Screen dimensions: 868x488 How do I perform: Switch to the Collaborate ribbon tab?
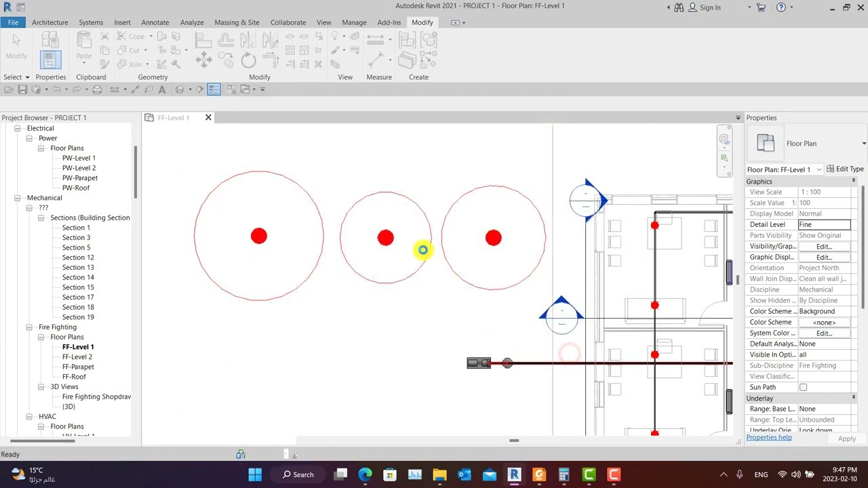(288, 22)
